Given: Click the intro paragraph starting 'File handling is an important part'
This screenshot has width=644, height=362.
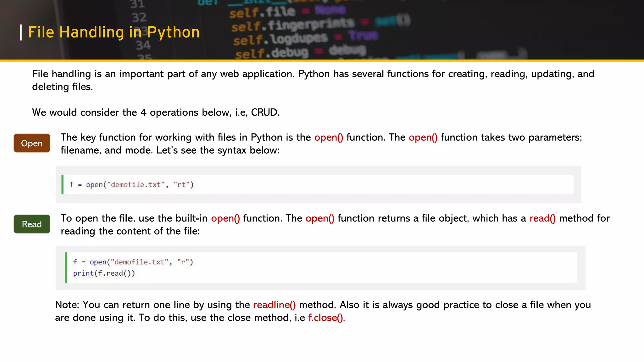Looking at the screenshot, I should 313,80.
